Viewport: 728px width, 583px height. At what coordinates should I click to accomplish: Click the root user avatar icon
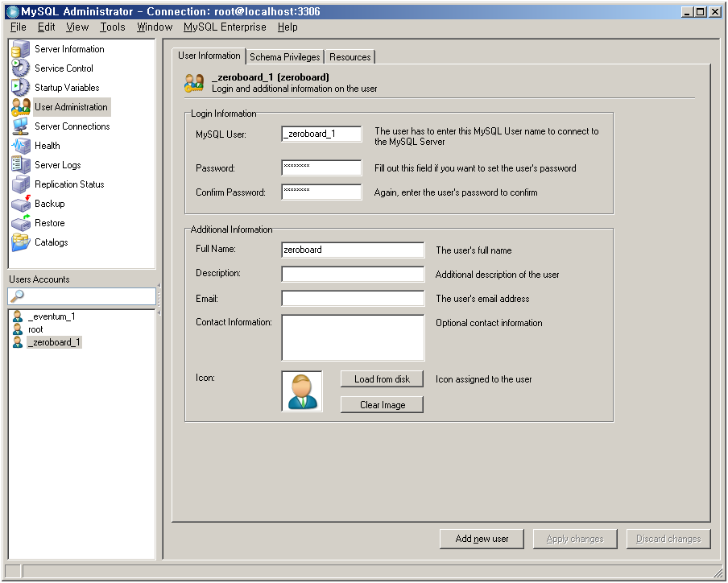[x=18, y=329]
